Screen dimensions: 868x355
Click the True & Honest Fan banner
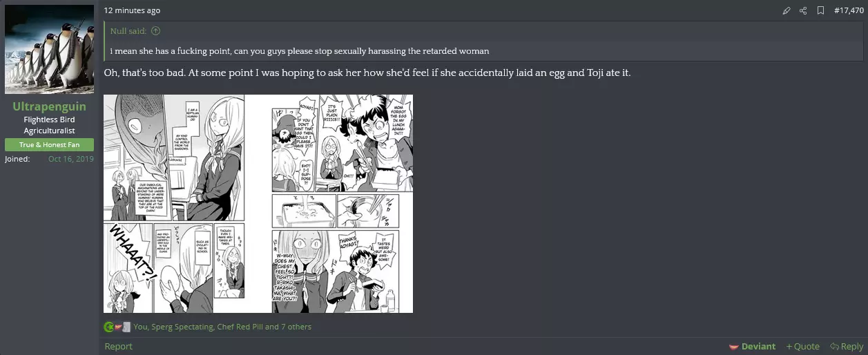click(x=50, y=144)
